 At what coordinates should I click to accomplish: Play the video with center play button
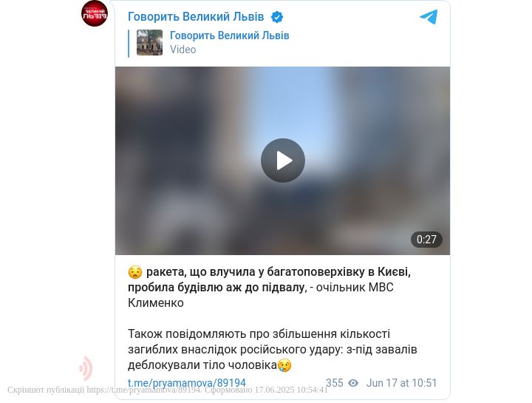click(282, 160)
